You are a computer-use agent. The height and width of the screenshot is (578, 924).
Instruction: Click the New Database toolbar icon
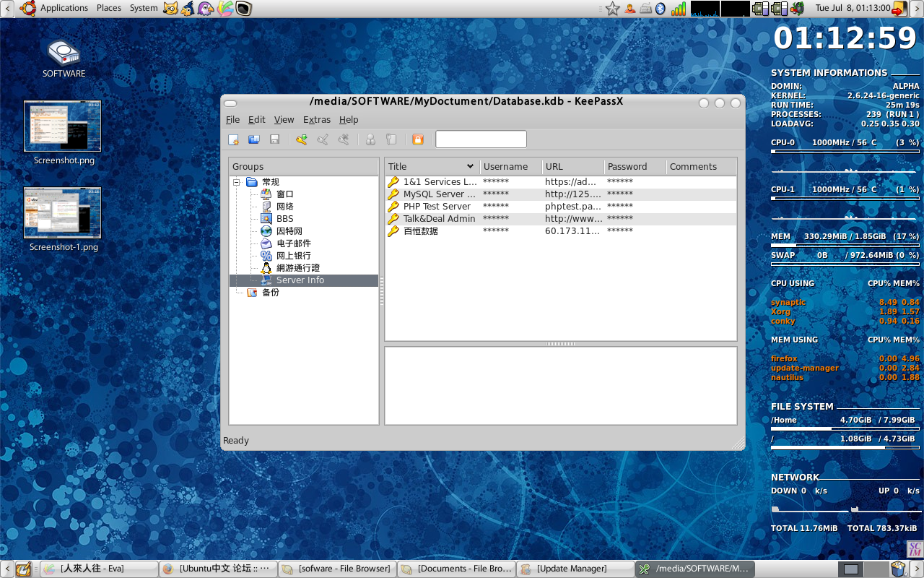click(x=234, y=139)
